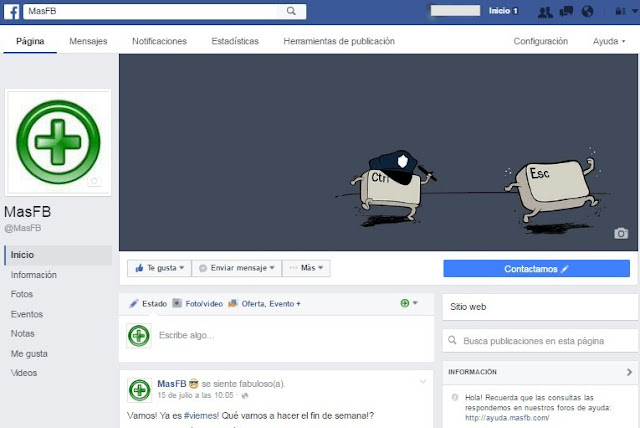Expand the Más dropdown
Viewport: 640px width, 428px height.
coord(307,268)
